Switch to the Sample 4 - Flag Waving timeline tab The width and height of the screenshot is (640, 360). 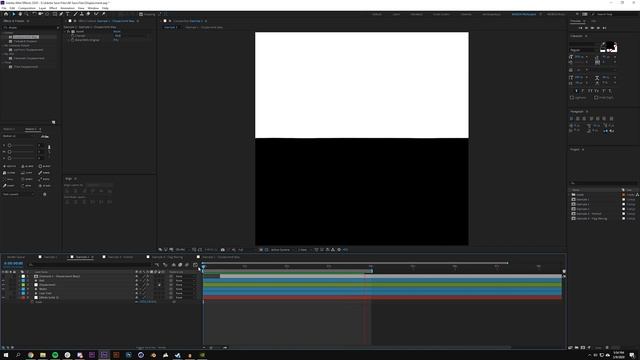coord(167,257)
